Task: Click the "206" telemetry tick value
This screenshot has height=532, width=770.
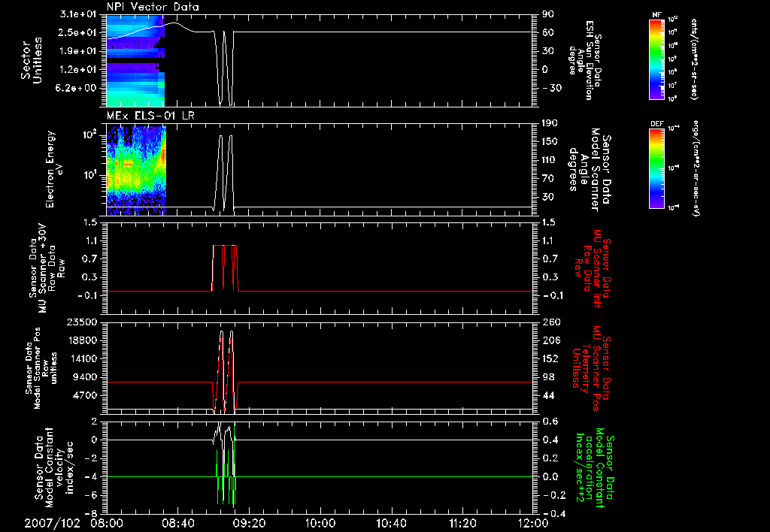Action: (x=550, y=340)
